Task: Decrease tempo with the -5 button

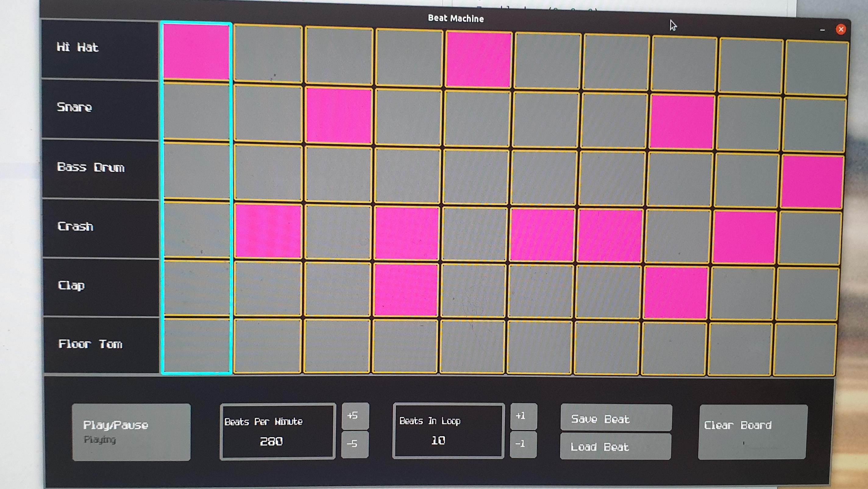Action: 355,444
